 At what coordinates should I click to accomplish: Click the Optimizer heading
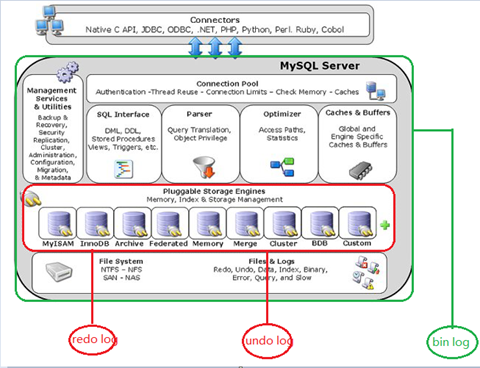[282, 114]
